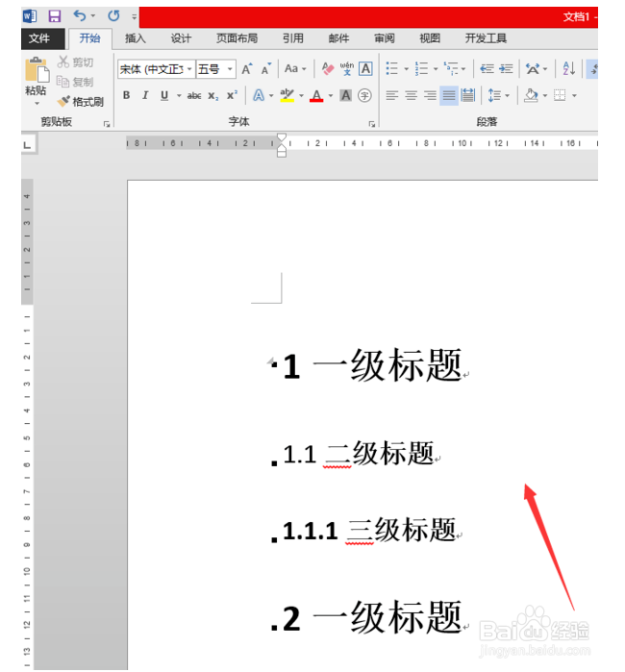Justify the paragraph text
Image resolution: width=625 pixels, height=672 pixels.
[x=449, y=95]
